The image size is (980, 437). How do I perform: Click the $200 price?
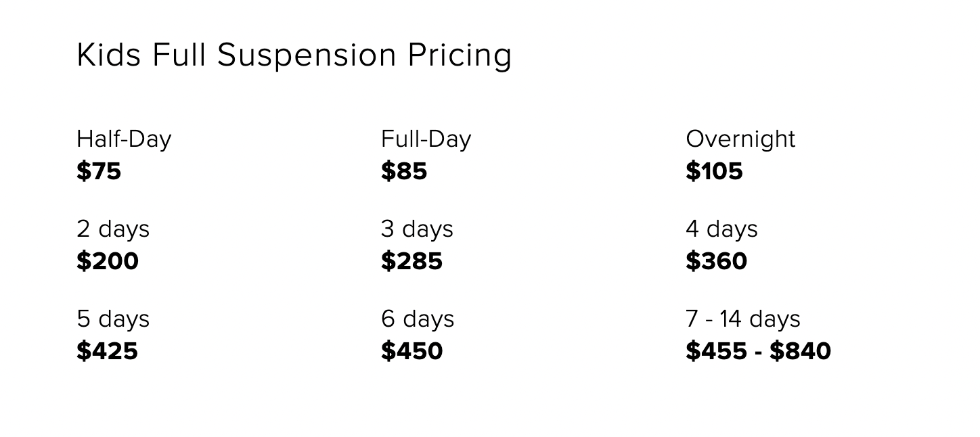108,261
